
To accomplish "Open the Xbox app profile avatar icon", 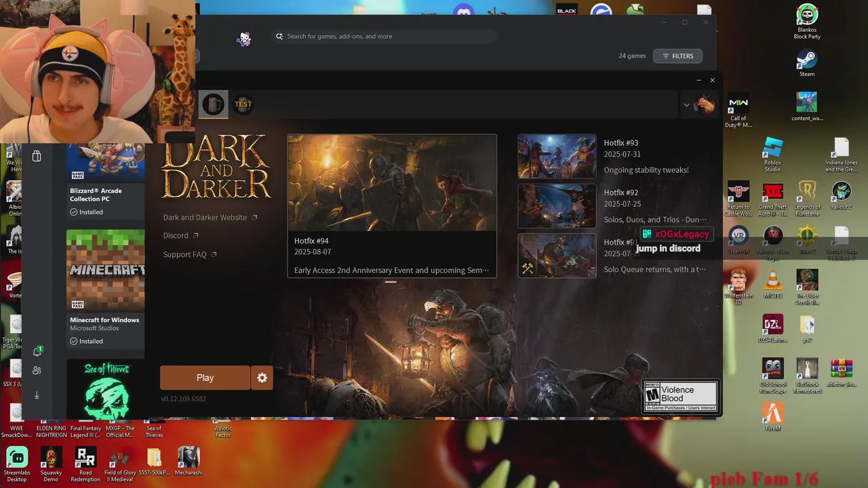I will [x=243, y=39].
